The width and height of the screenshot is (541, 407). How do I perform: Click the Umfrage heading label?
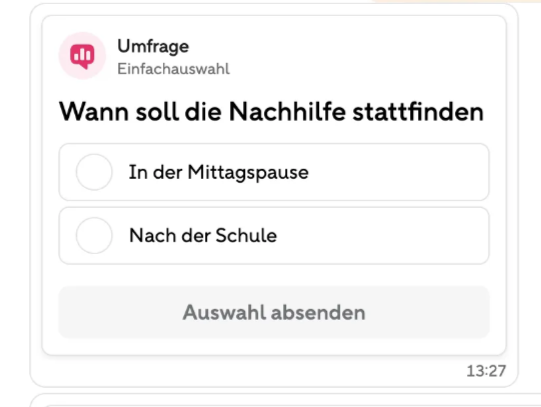pyautogui.click(x=153, y=47)
